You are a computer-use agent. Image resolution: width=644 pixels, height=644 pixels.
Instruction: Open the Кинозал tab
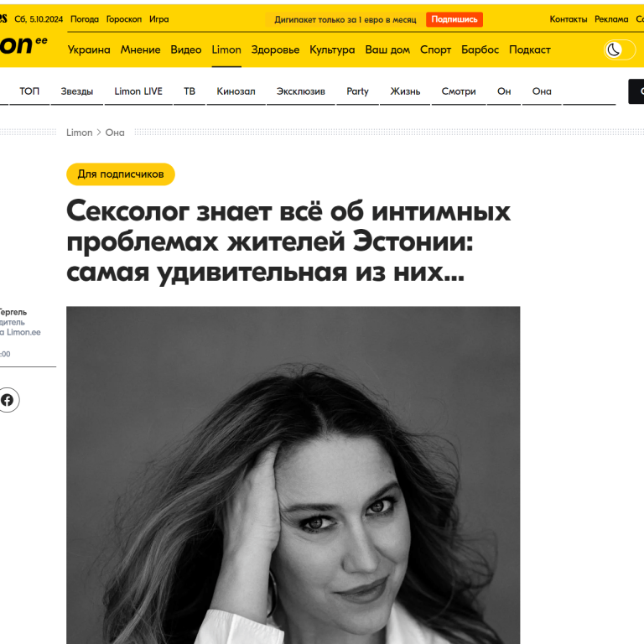236,91
